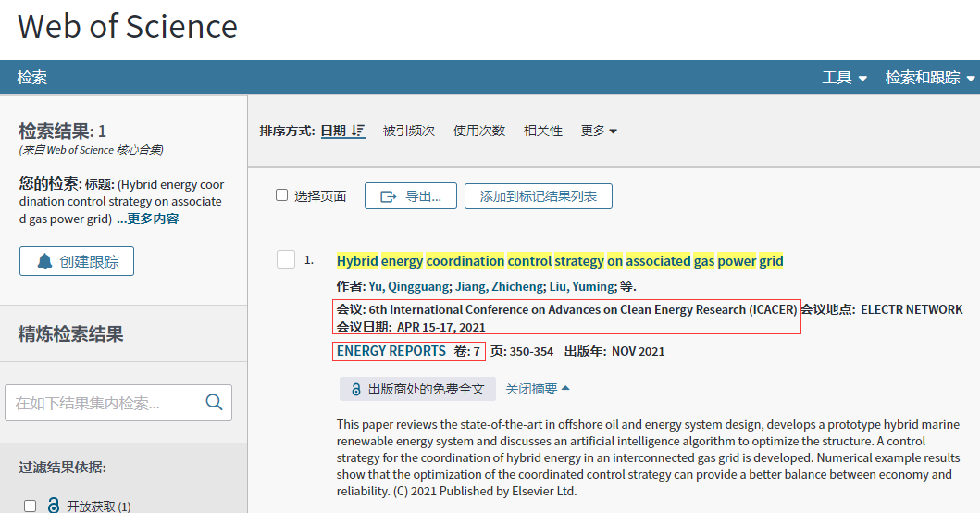Click 会议地点: ELECTR NETWORK text
Viewport: 980px width, 513px height.
pos(882,309)
